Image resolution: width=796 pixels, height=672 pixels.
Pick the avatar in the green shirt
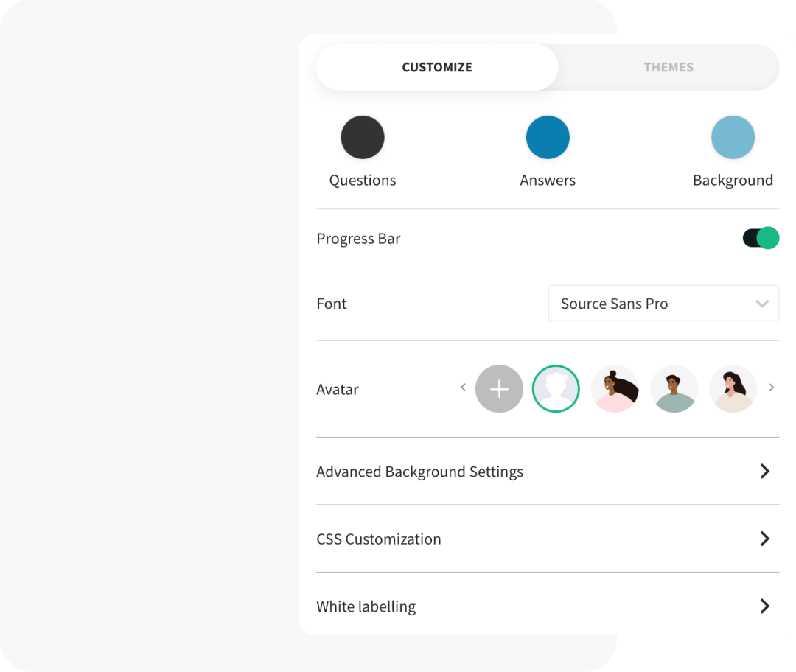click(674, 388)
